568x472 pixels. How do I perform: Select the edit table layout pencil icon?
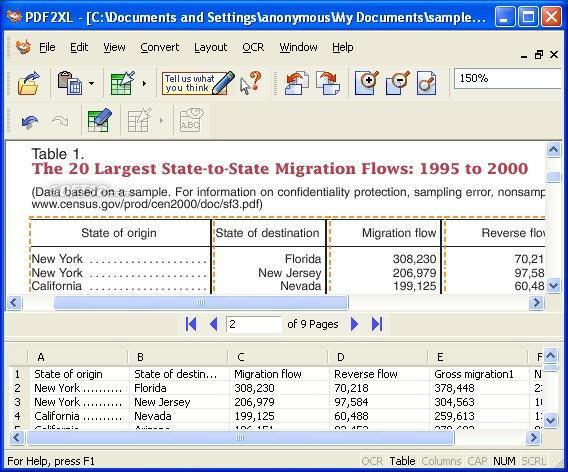coord(99,120)
